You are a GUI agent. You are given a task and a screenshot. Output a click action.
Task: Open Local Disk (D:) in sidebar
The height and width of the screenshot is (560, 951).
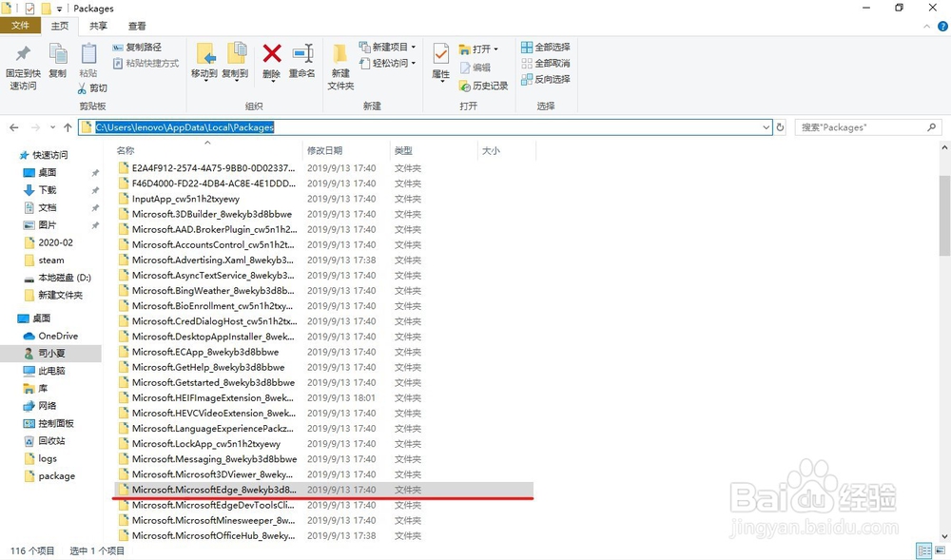[x=57, y=278]
